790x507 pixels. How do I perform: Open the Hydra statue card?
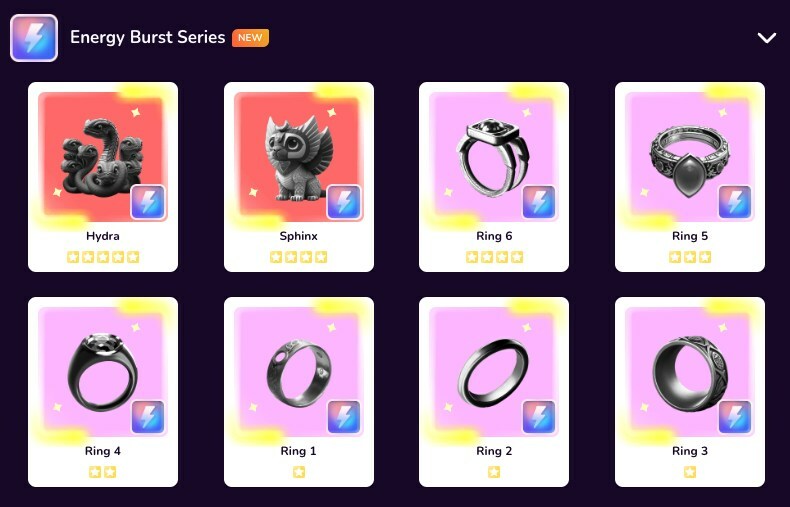(103, 177)
